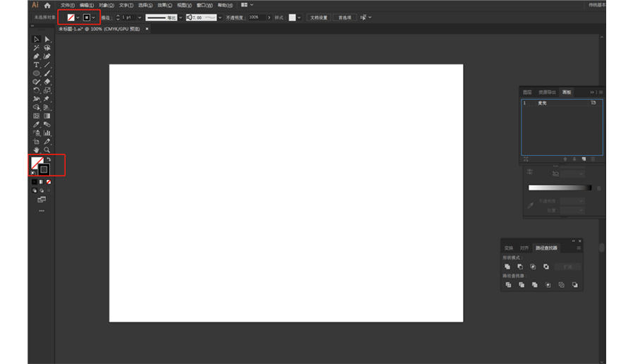This screenshot has width=633, height=364.
Task: Select the Gradient tool
Action: pyautogui.click(x=47, y=116)
